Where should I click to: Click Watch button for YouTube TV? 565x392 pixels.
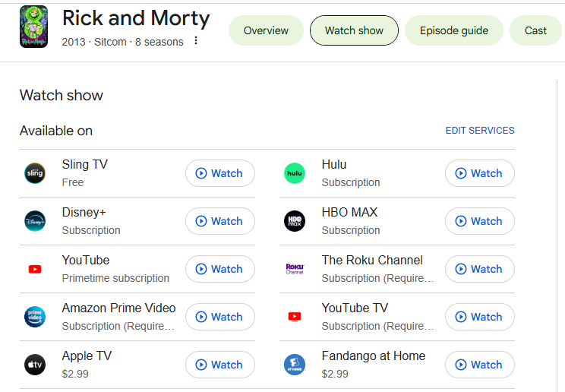(480, 317)
